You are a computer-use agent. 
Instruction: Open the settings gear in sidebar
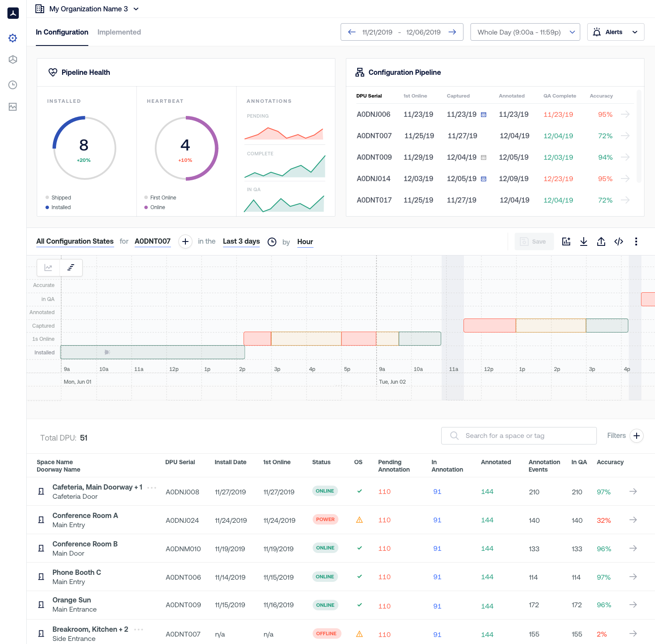pos(13,38)
